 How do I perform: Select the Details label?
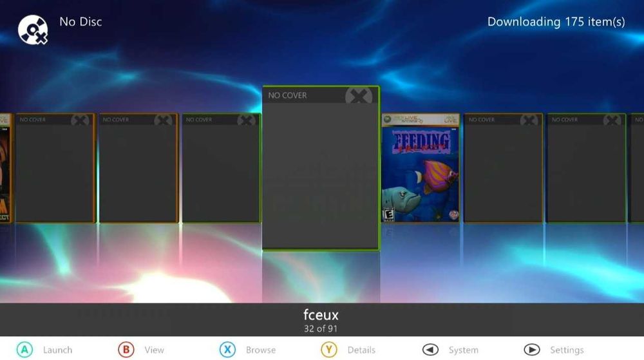click(x=361, y=350)
